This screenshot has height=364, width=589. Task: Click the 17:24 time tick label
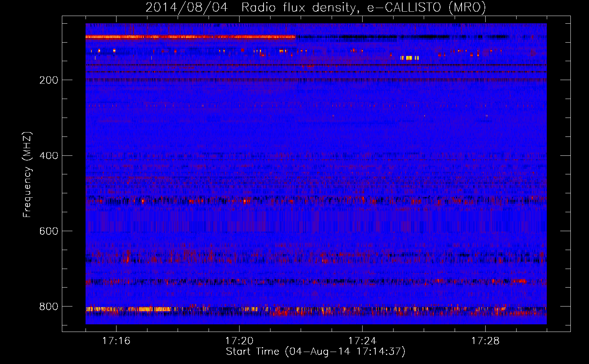coord(362,341)
